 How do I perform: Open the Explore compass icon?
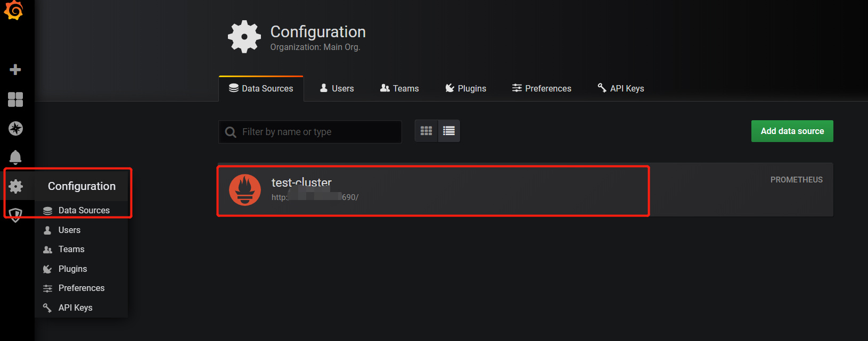[15, 128]
